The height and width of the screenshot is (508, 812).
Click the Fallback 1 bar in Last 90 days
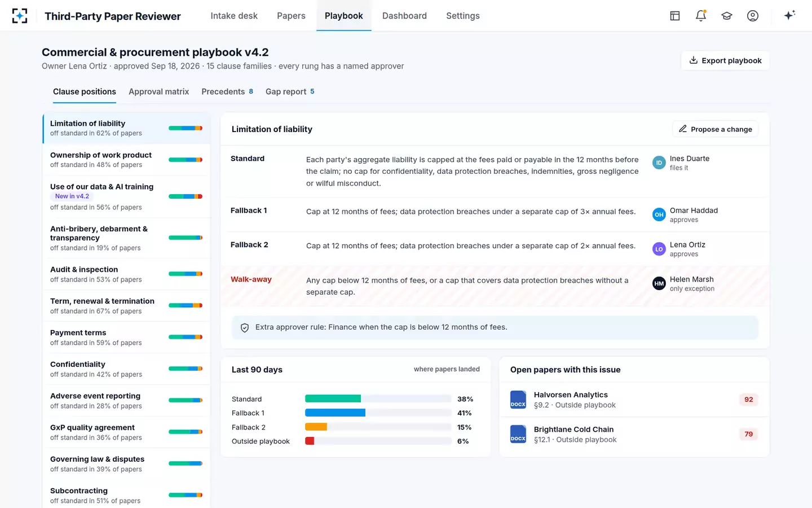335,413
